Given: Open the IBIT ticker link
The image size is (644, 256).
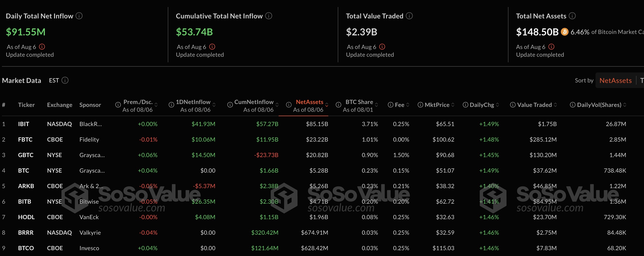Looking at the screenshot, I should [x=24, y=124].
